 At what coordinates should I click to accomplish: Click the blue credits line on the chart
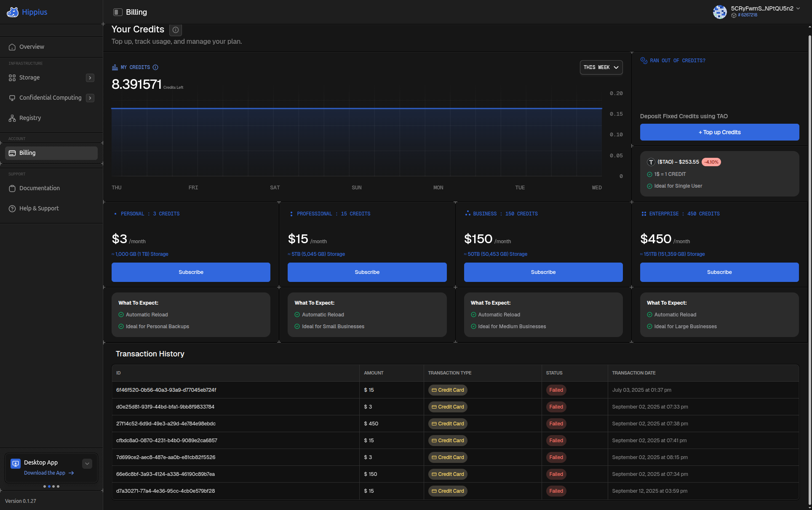click(x=356, y=109)
